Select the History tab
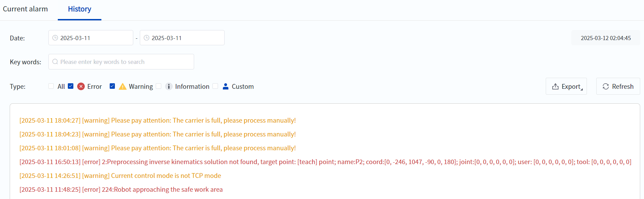 click(80, 9)
